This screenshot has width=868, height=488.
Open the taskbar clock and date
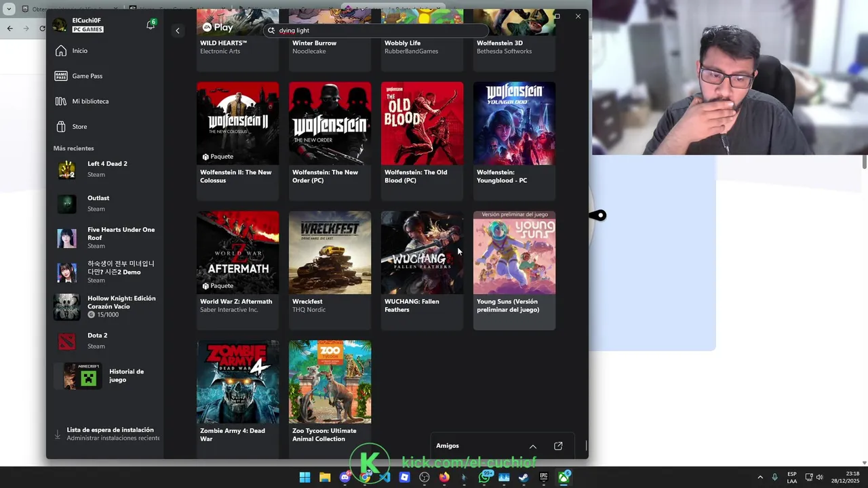(x=846, y=477)
